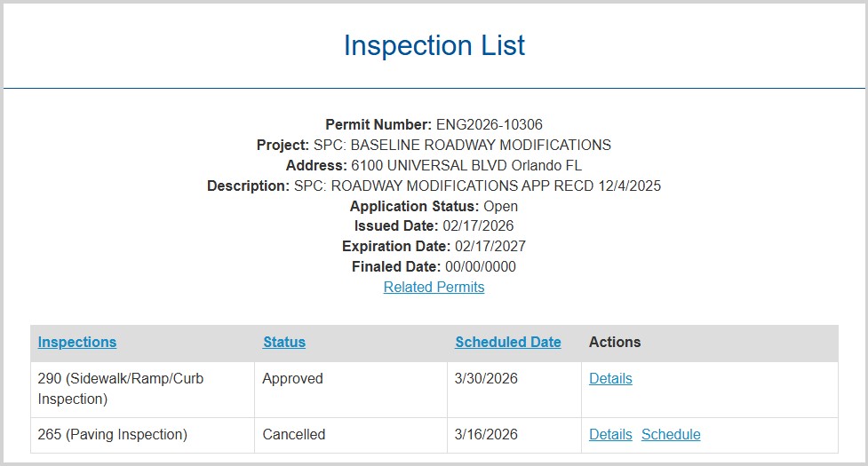Click the 3/30/2026 scheduled date cell
This screenshot has width=868, height=466.
pyautogui.click(x=486, y=378)
